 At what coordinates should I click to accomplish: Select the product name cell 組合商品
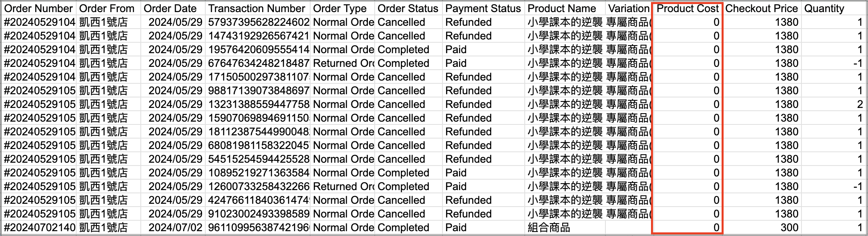[x=565, y=228]
